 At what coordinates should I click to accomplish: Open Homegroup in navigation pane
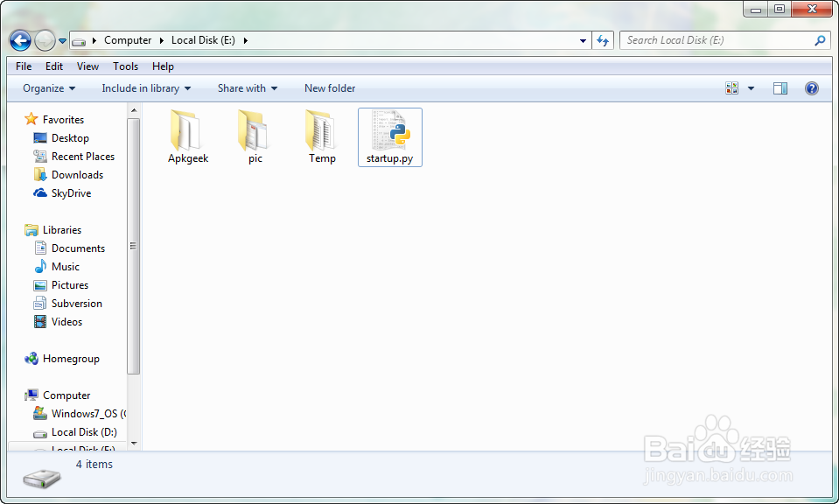(62, 359)
